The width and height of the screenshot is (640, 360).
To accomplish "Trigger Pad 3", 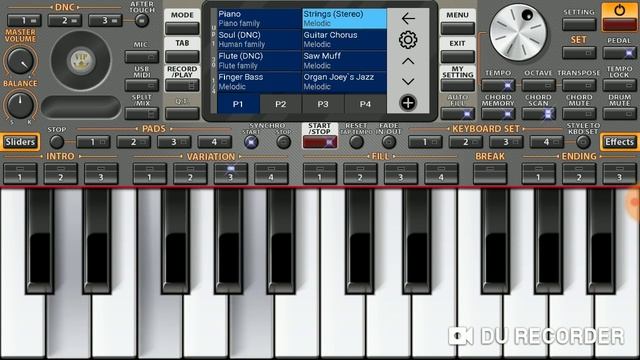I will [174, 142].
